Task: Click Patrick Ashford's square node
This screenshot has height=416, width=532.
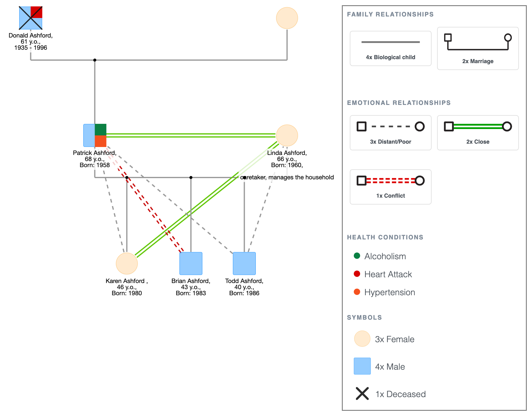Action: click(95, 135)
